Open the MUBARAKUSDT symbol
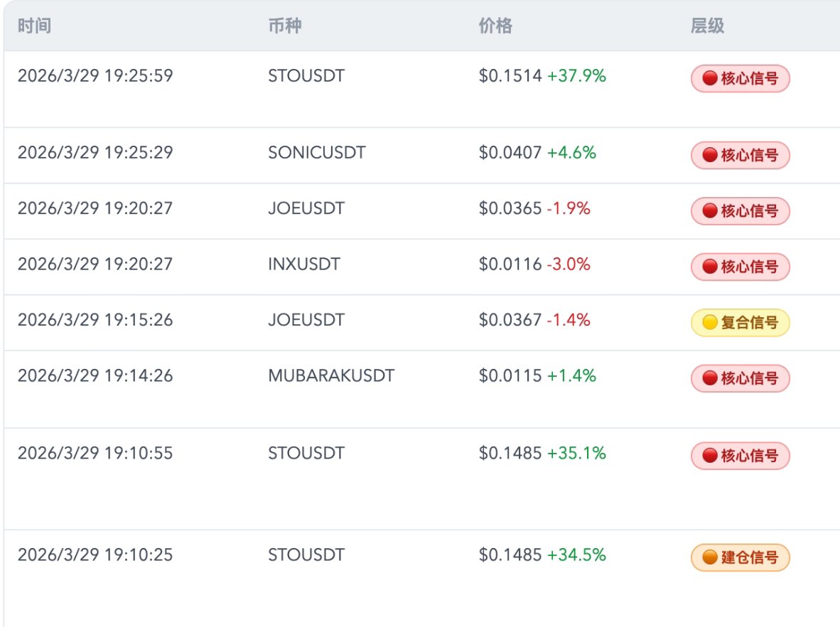This screenshot has height=627, width=840. click(x=331, y=375)
